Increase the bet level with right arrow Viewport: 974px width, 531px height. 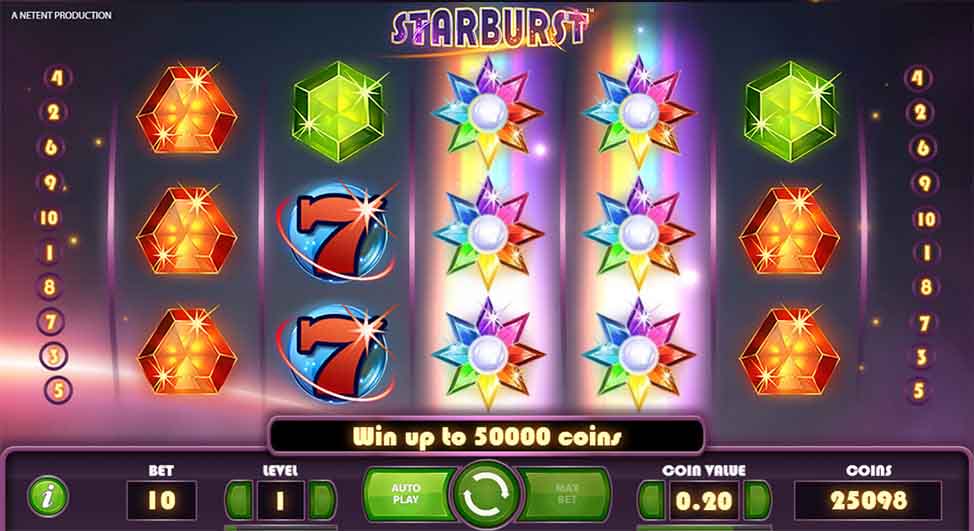coord(322,499)
